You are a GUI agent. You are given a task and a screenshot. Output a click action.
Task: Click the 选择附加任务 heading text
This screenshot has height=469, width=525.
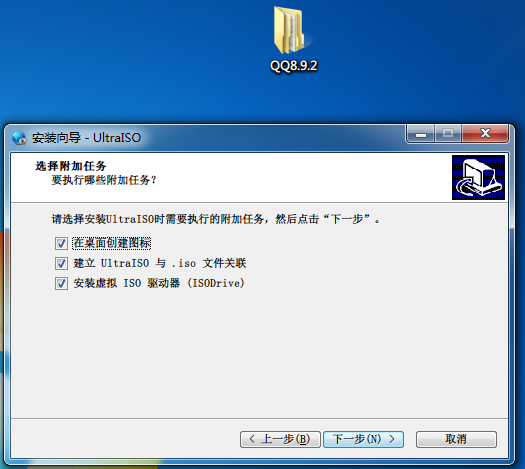(71, 166)
